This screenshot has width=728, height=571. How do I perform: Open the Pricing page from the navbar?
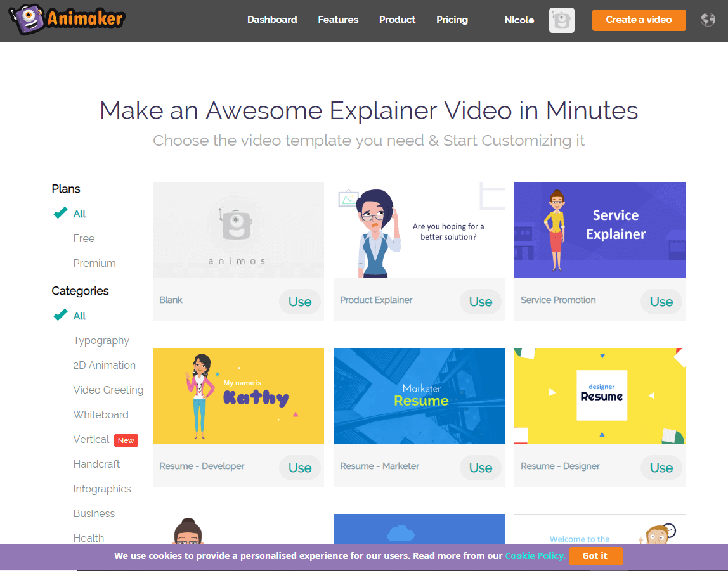click(x=452, y=20)
